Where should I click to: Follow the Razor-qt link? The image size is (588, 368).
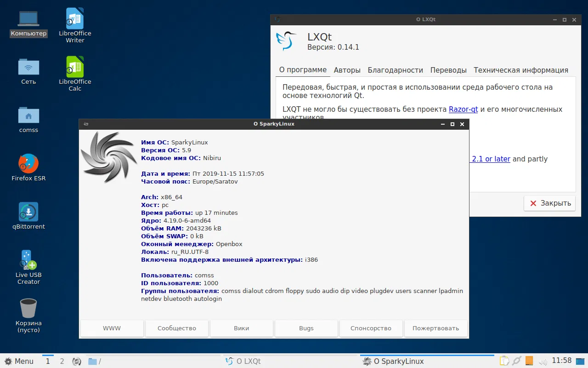(x=464, y=109)
